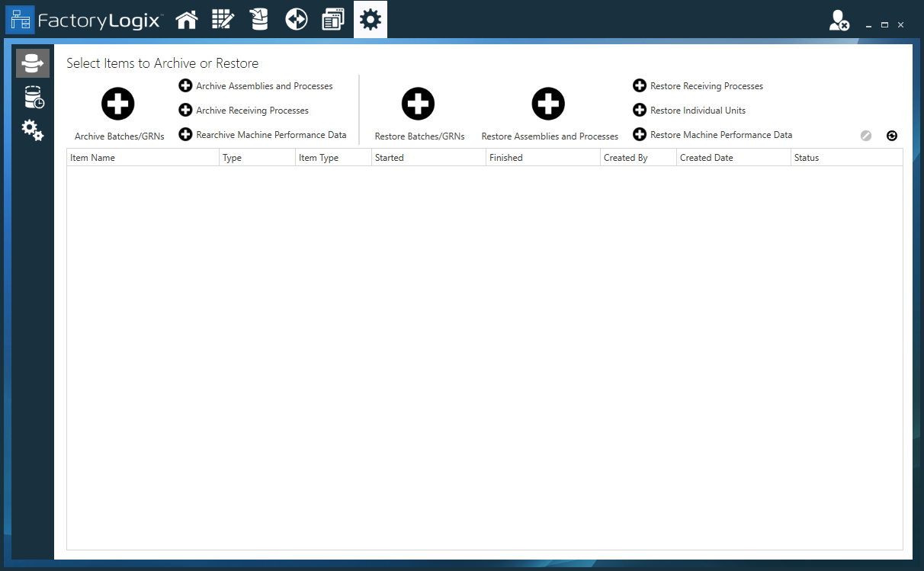The width and height of the screenshot is (924, 571).
Task: Select Restore Individual Units
Action: coord(688,110)
